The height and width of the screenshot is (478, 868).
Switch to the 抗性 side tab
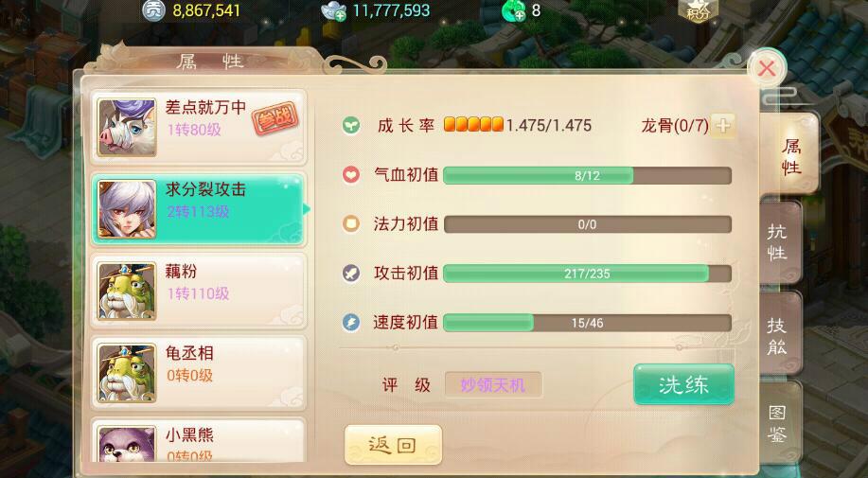coord(779,242)
